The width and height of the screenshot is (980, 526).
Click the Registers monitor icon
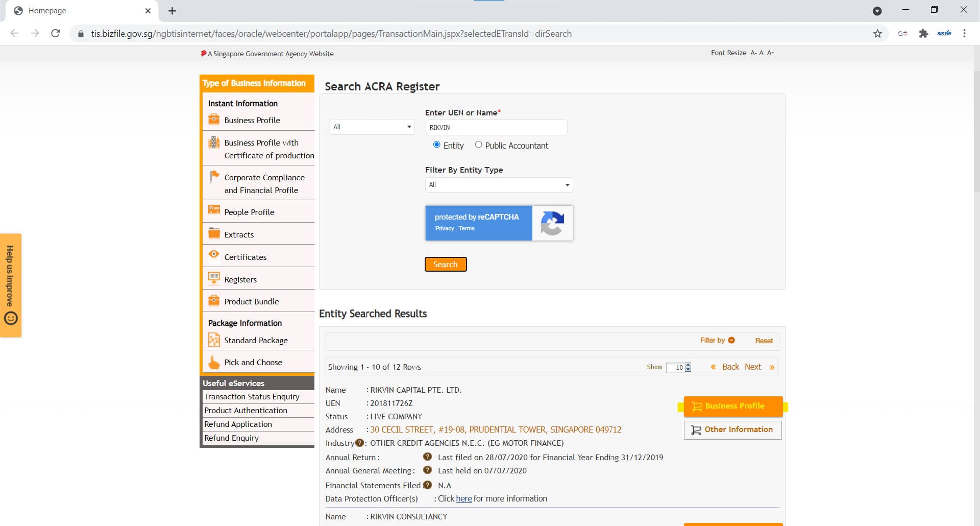pyautogui.click(x=214, y=278)
